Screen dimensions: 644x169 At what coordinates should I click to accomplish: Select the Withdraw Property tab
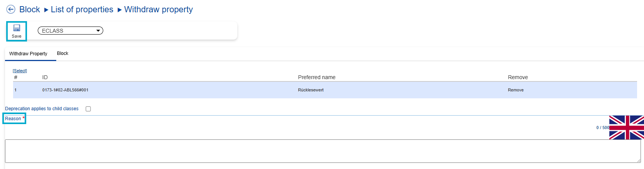28,54
